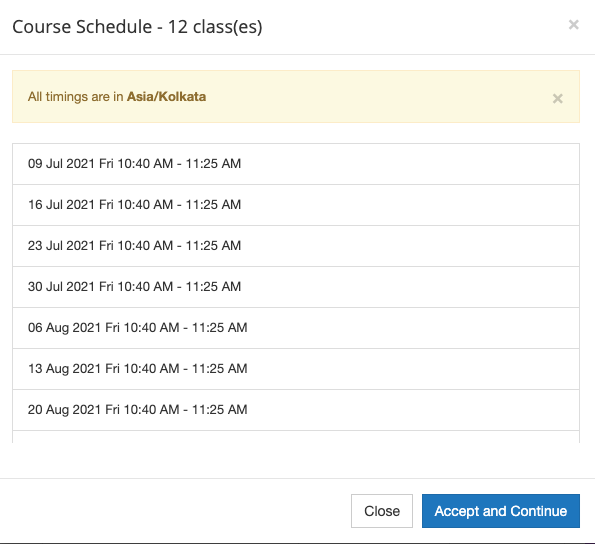Click the Accept and Continue button
The image size is (595, 544).
coord(501,511)
